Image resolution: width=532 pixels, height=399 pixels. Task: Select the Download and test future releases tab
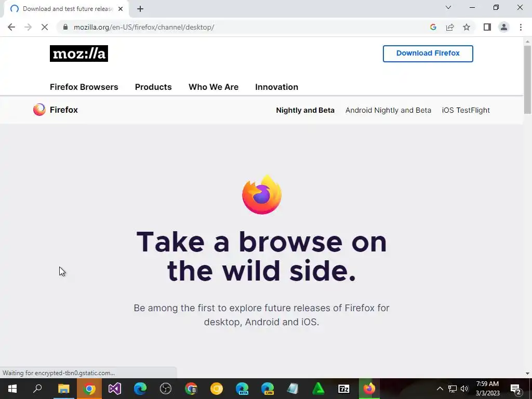click(x=67, y=9)
